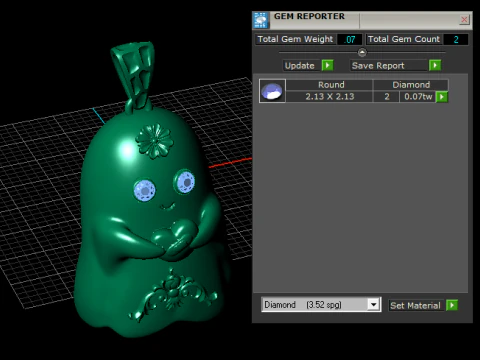Click the green arrow beside 0.07tw

pyautogui.click(x=442, y=97)
